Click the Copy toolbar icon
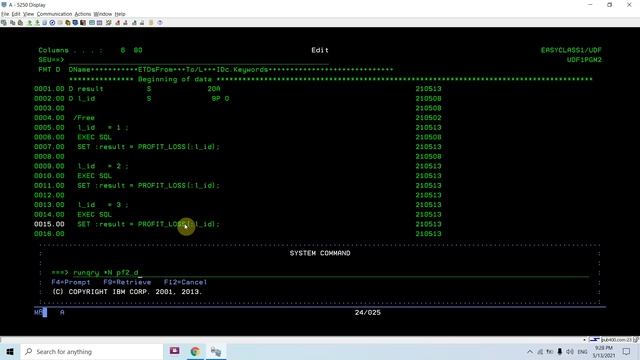This screenshot has width=640, height=360. pyautogui.click(x=12, y=23)
